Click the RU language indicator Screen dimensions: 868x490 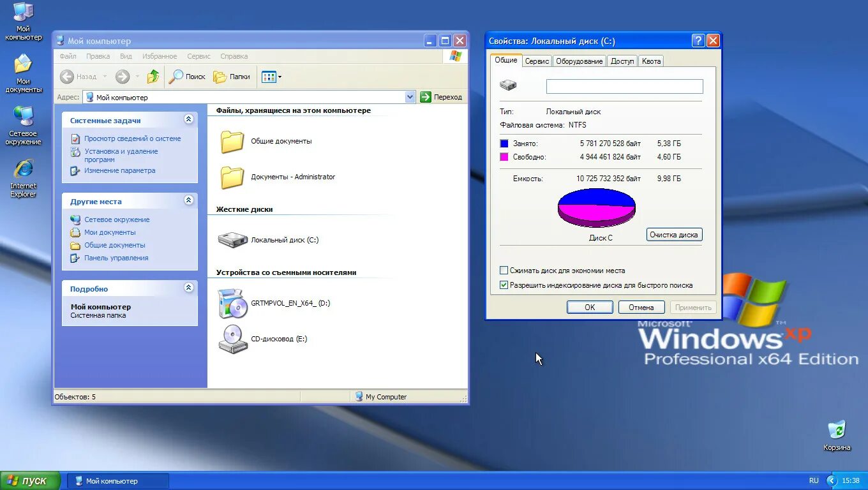point(814,481)
